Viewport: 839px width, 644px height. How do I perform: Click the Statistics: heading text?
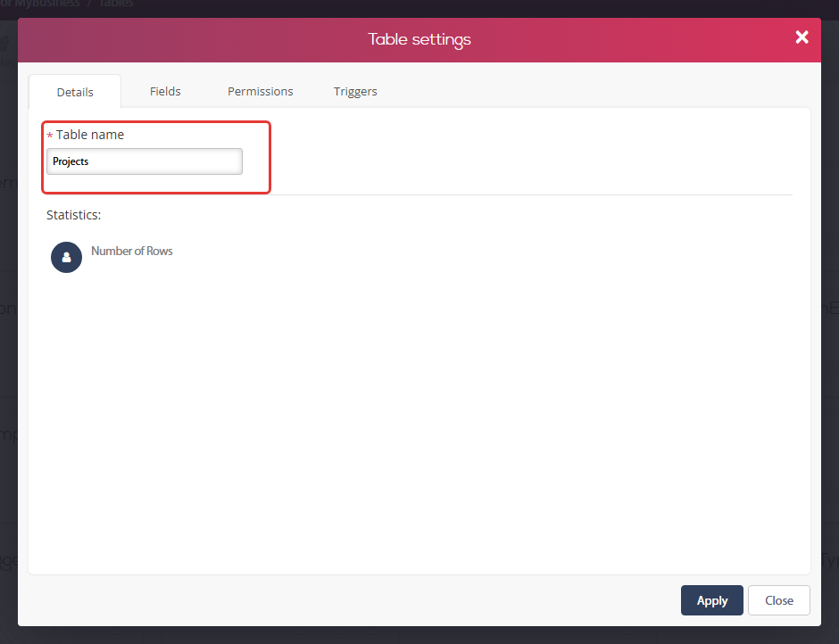(74, 215)
